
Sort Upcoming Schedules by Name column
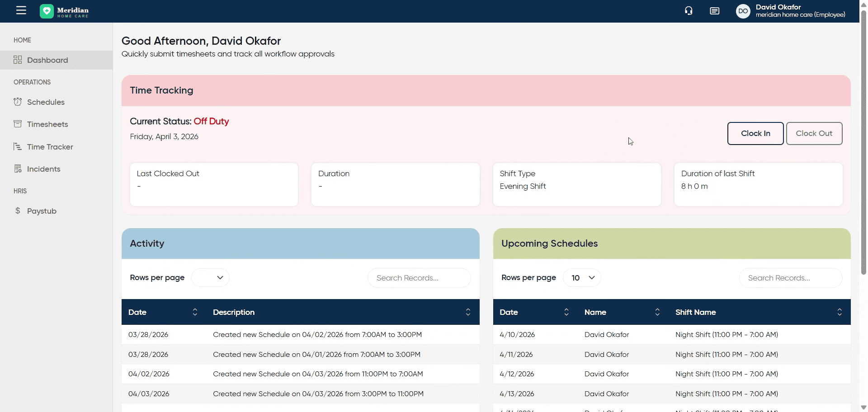657,312
